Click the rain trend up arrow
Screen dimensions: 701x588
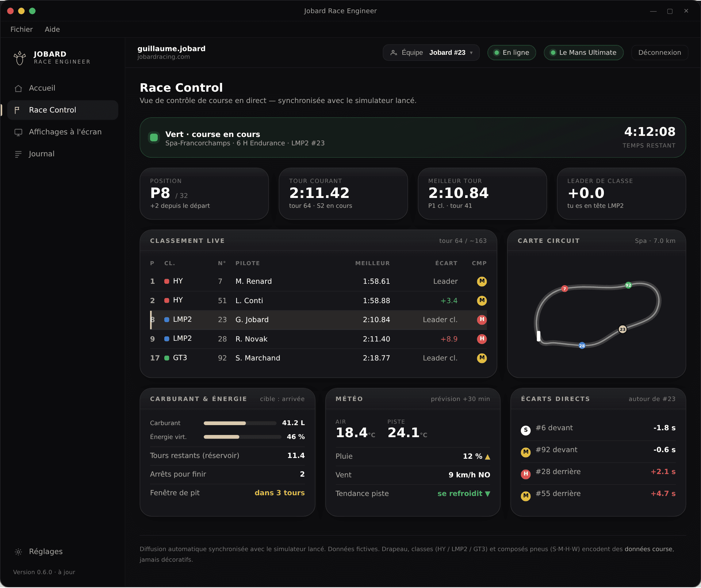tap(487, 457)
